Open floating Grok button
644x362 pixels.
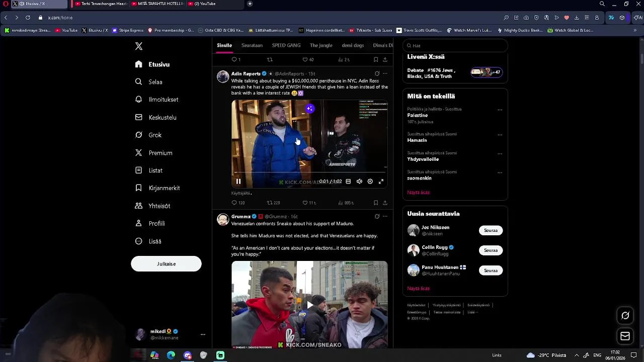pos(625,316)
